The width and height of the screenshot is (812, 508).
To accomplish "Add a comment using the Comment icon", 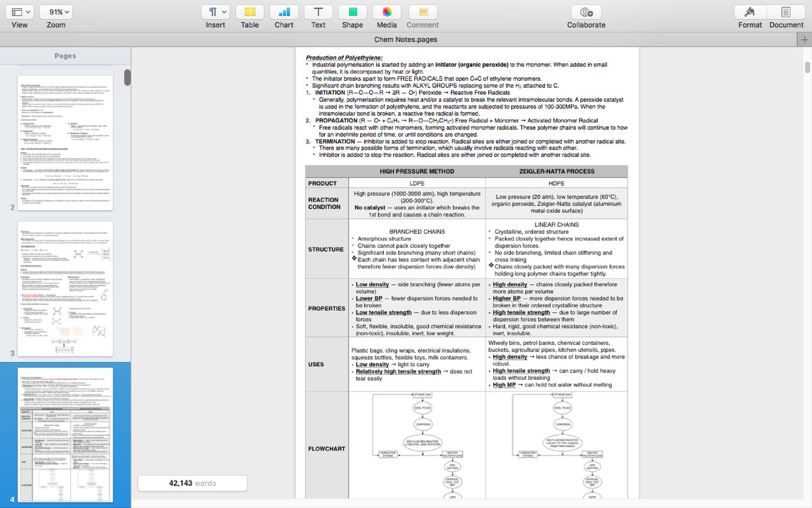I will (x=422, y=12).
